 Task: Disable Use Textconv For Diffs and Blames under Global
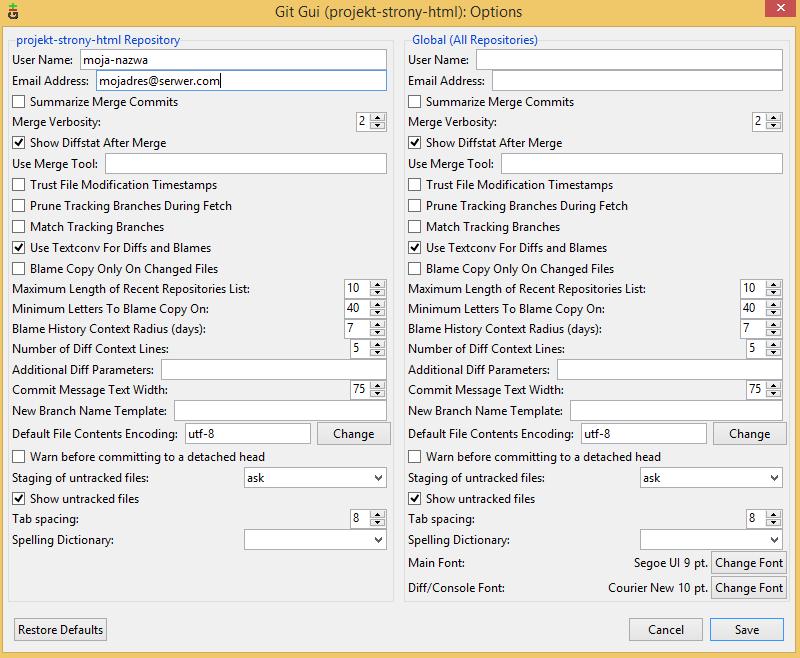(x=414, y=247)
